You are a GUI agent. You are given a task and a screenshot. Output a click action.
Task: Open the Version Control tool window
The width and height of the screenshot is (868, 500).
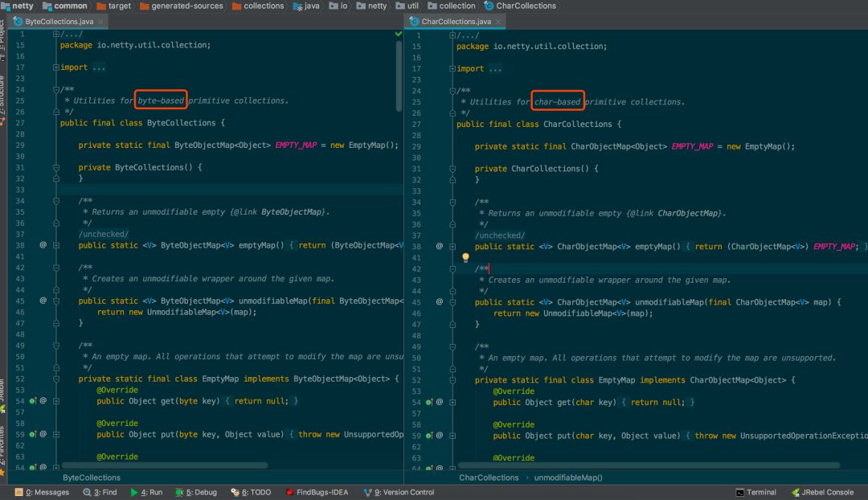(399, 492)
